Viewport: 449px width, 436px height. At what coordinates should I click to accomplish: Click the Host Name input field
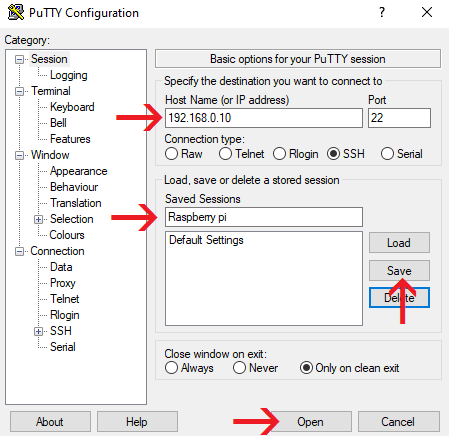point(264,118)
